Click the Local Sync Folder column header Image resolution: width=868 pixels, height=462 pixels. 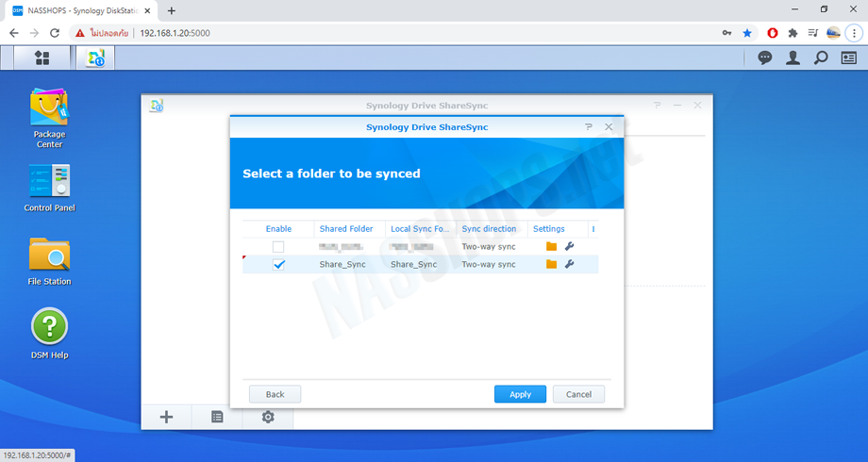(x=420, y=228)
